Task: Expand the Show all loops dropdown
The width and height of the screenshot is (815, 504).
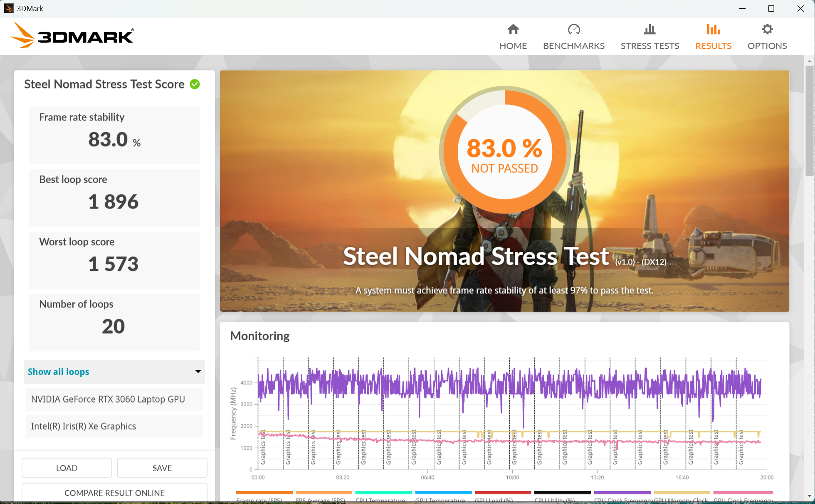Action: pos(114,372)
